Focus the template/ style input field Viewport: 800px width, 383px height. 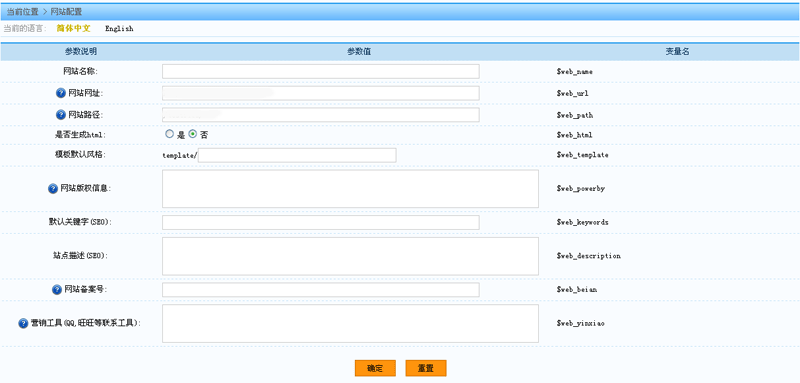click(297, 156)
